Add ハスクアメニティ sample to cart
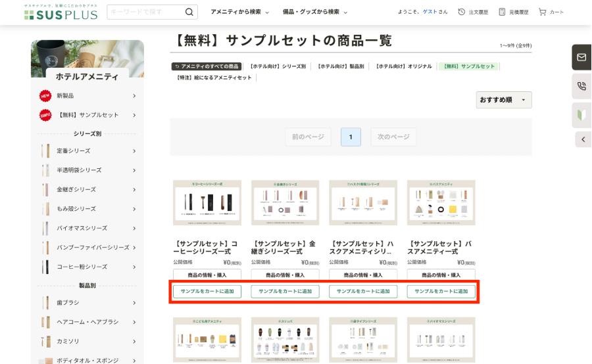Viewport: 592px width, 364px height. pyautogui.click(x=363, y=292)
